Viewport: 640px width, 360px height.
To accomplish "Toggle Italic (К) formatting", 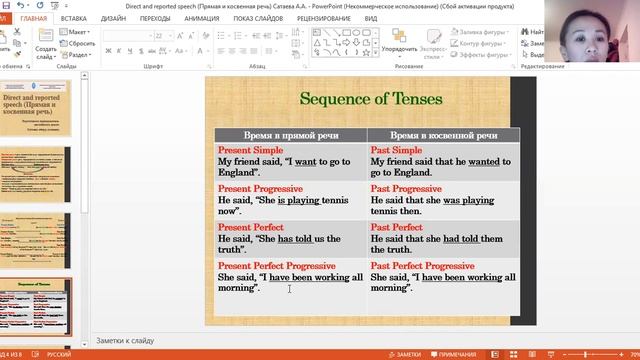I will [119, 51].
